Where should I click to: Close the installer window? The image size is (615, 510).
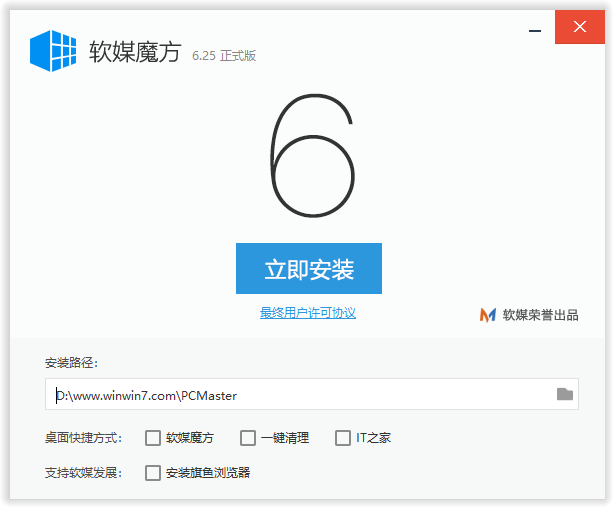coord(581,27)
